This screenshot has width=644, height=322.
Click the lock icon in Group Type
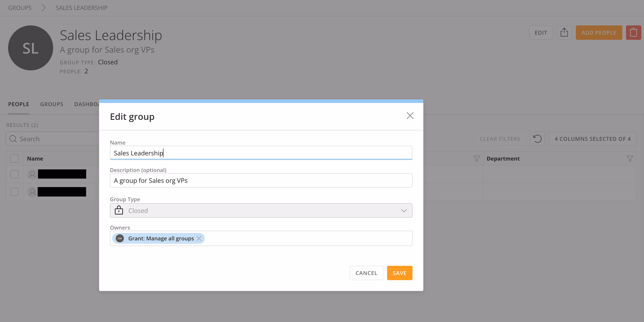point(119,210)
